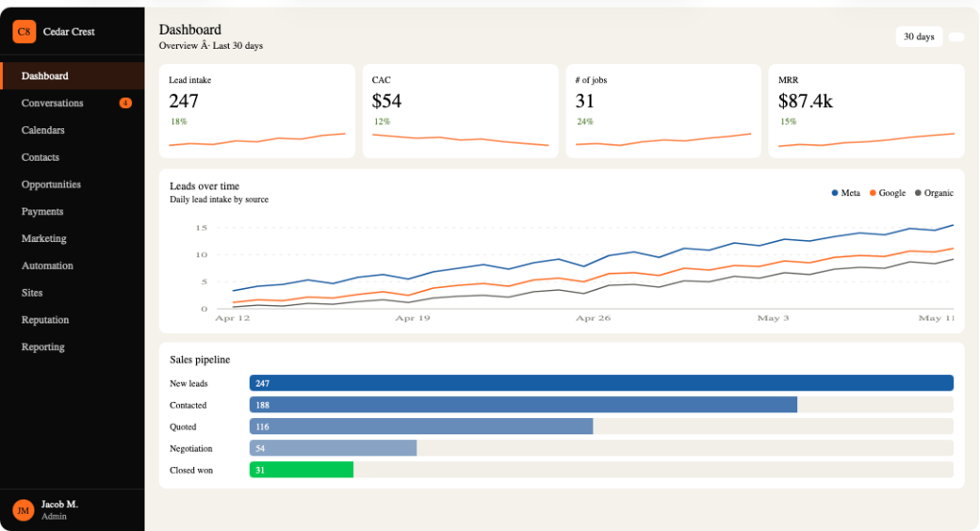Click the CAC value $54
Screen dimensions: 980x531
[x=387, y=100]
